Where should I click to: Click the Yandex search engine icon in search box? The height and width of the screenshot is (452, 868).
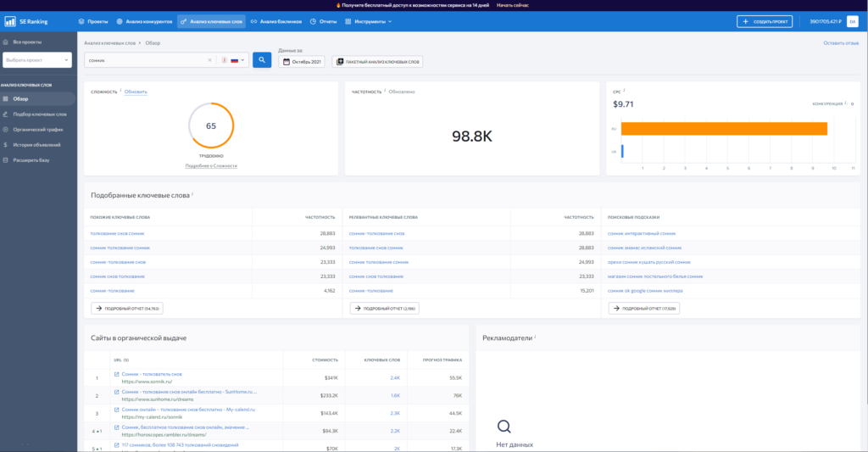(x=224, y=60)
